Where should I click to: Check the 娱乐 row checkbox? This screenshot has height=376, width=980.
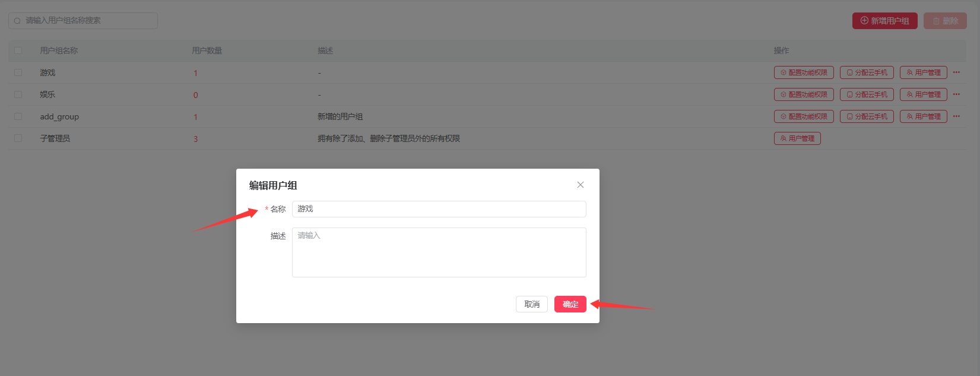(x=18, y=94)
